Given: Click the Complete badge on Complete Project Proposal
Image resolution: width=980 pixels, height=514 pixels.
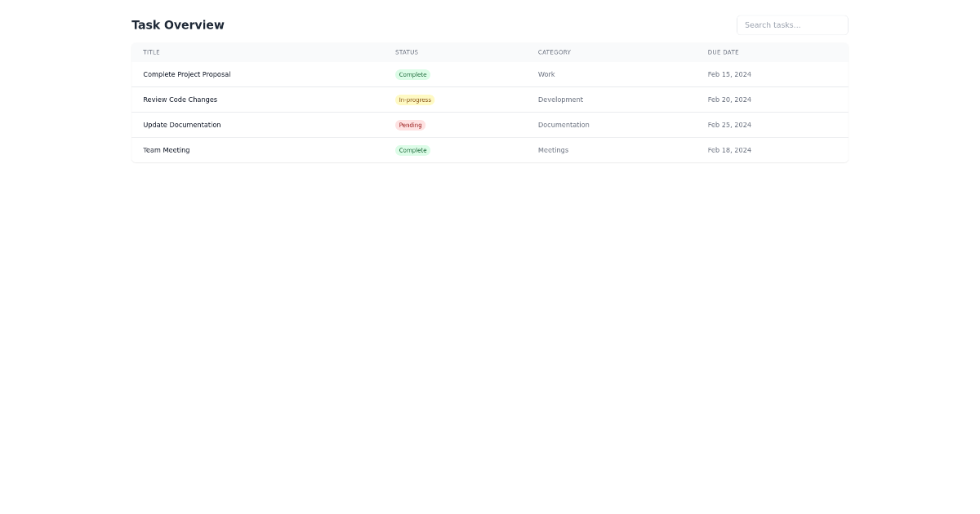Looking at the screenshot, I should point(412,74).
